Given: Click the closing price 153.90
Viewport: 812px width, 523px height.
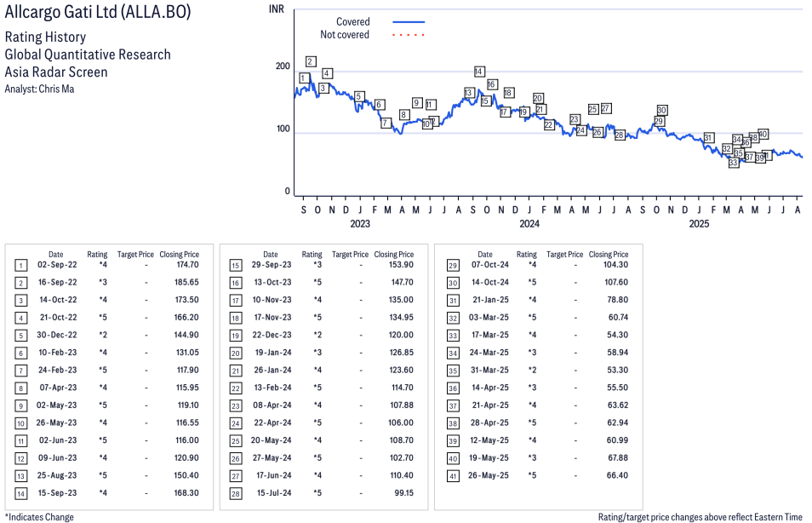Looking at the screenshot, I should [402, 264].
